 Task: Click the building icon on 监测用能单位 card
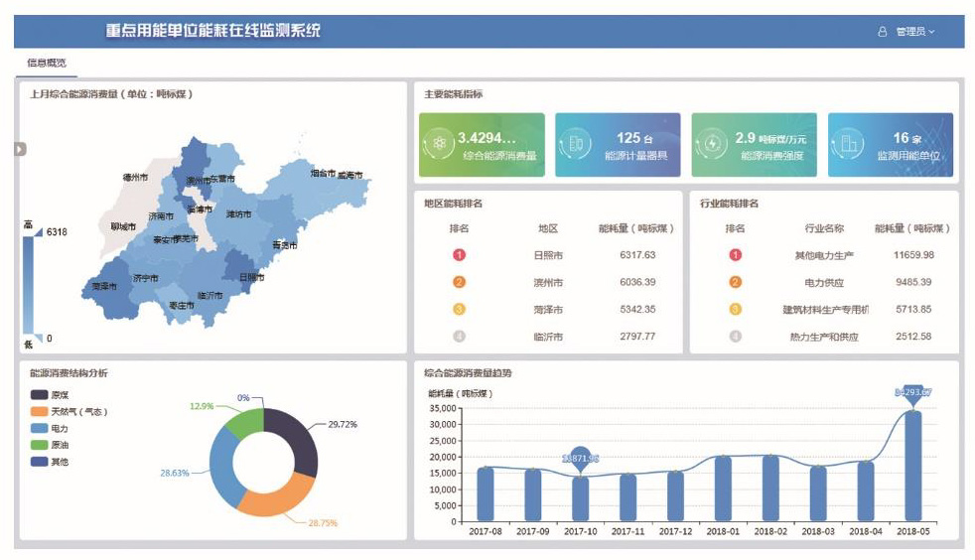point(849,145)
